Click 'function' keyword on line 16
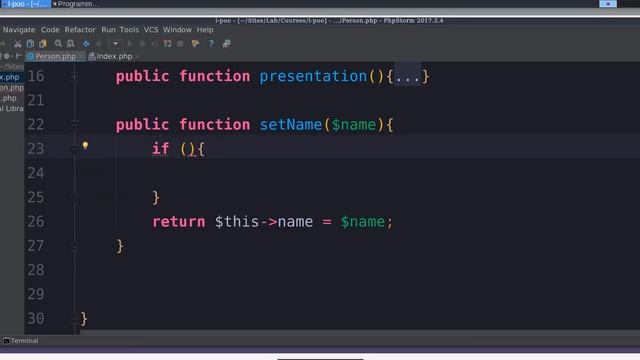 215,76
